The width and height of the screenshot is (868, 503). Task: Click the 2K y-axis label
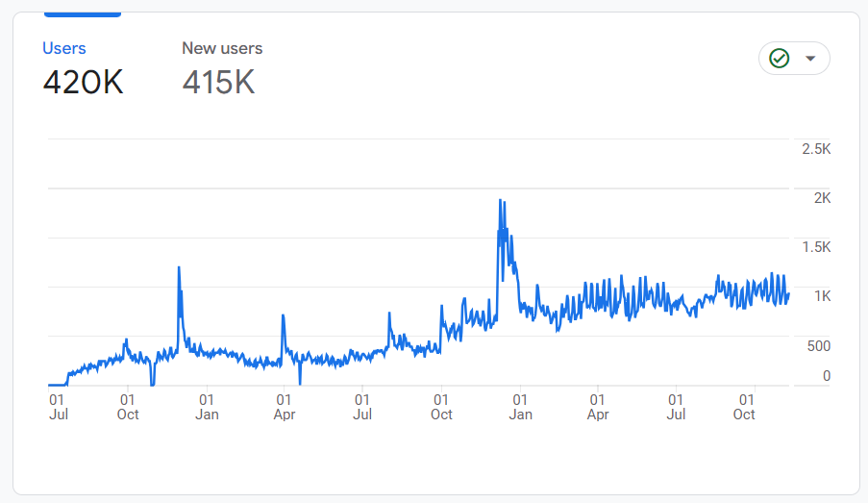(822, 198)
